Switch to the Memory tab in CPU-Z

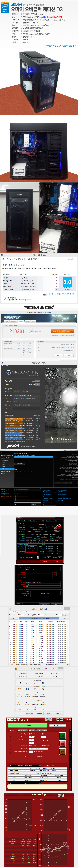click(x=37, y=521)
